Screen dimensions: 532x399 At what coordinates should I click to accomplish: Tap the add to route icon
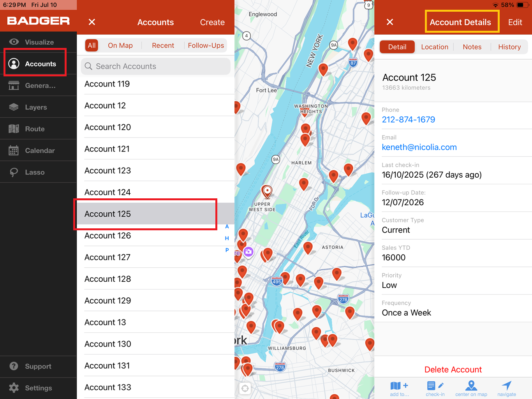[399, 386]
